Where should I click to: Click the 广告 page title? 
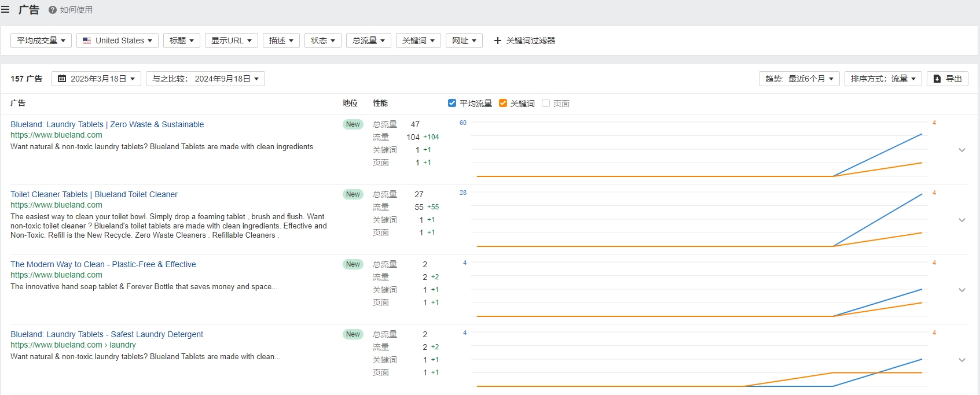tap(29, 10)
